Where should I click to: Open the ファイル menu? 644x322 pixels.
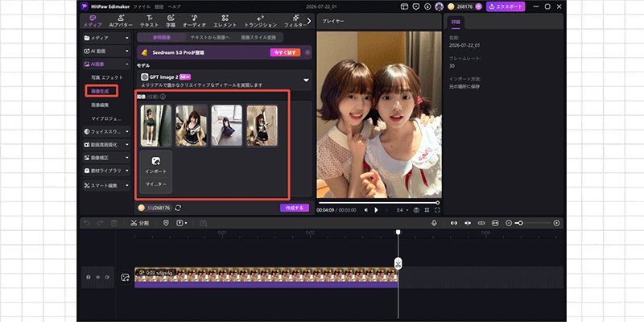point(142,6)
